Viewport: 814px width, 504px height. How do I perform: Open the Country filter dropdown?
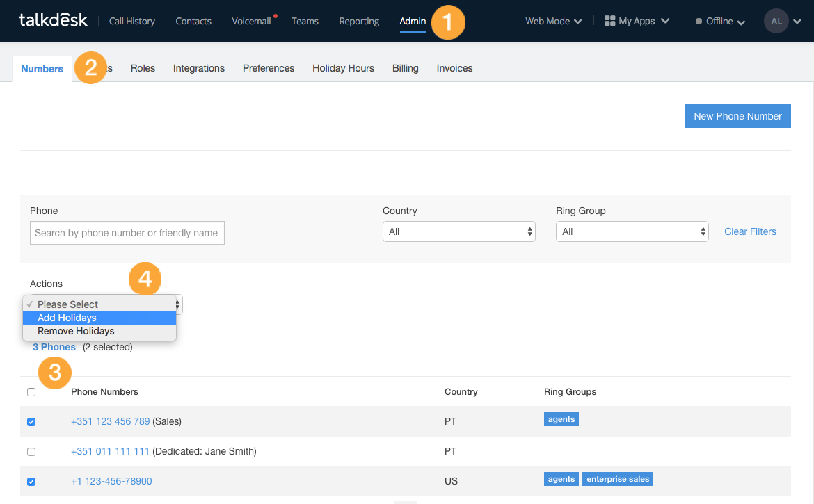pos(459,231)
